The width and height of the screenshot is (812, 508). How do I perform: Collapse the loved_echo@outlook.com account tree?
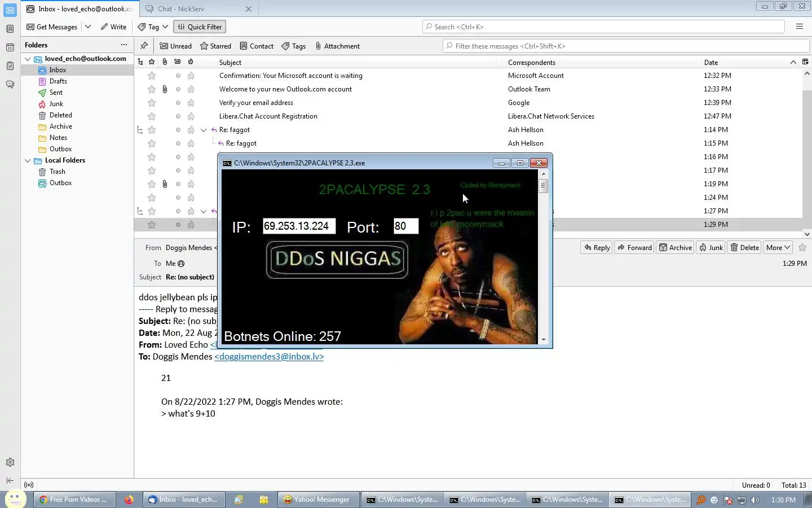28,59
